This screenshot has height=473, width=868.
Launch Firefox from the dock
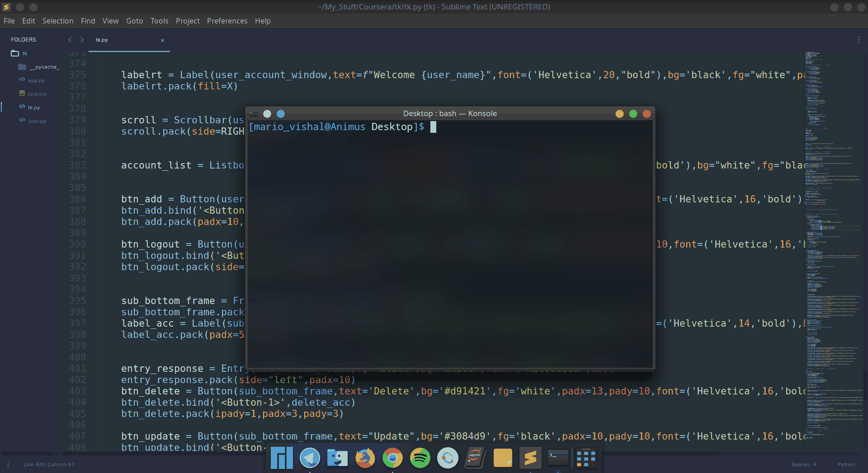point(365,458)
